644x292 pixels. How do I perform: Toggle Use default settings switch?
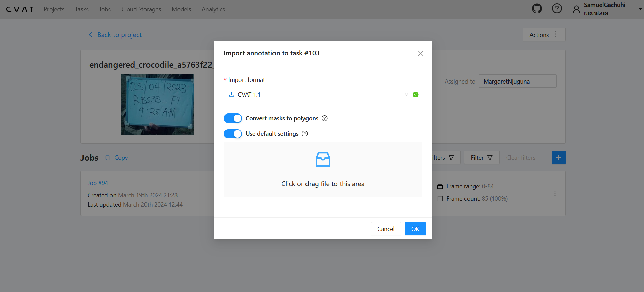click(x=233, y=134)
